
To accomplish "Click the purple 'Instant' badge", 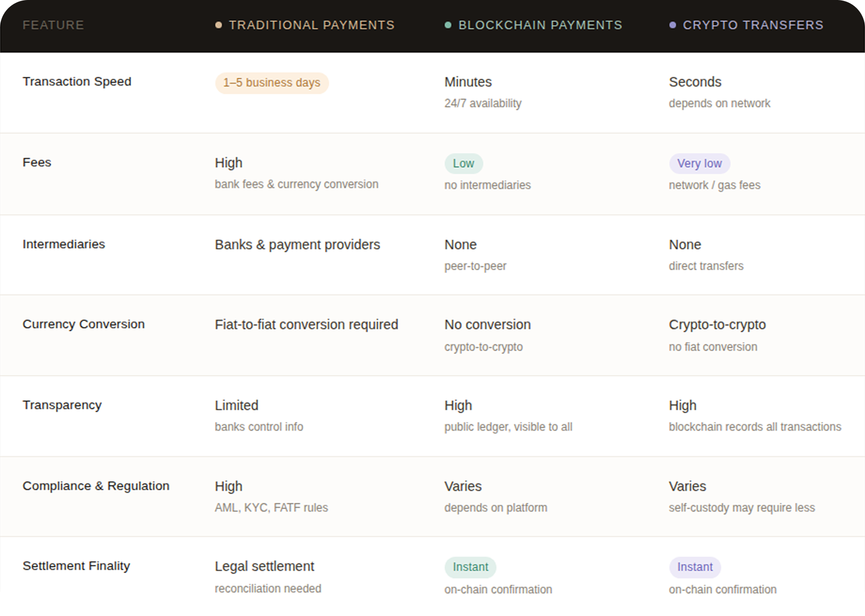I will pos(695,567).
